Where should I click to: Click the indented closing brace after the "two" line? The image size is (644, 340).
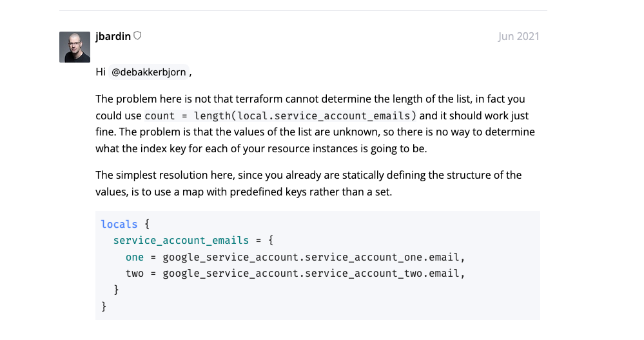(116, 290)
